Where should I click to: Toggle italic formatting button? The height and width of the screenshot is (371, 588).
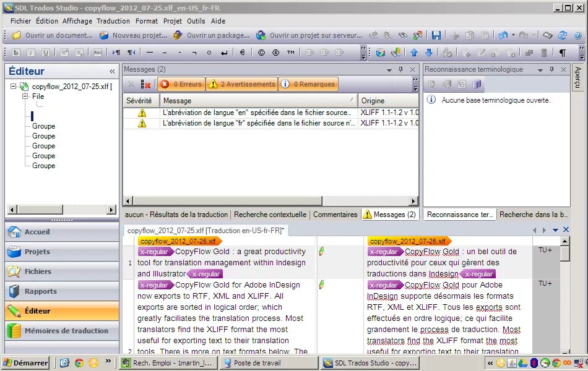point(31,53)
